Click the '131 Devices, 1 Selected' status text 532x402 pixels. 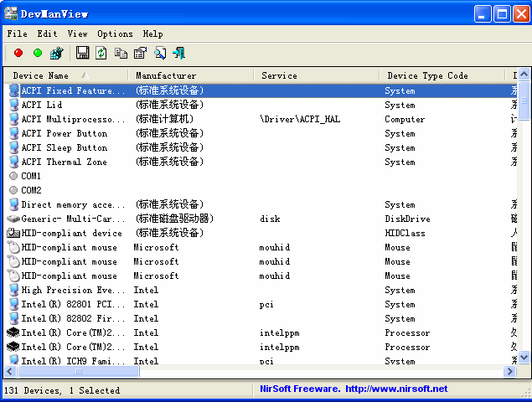point(62,390)
